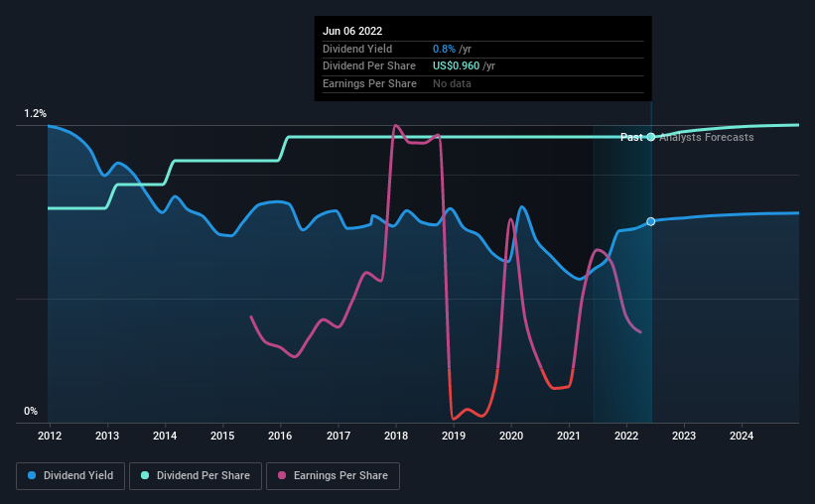Click the blue dividend yield data point marker
The height and width of the screenshot is (504, 815).
651,222
